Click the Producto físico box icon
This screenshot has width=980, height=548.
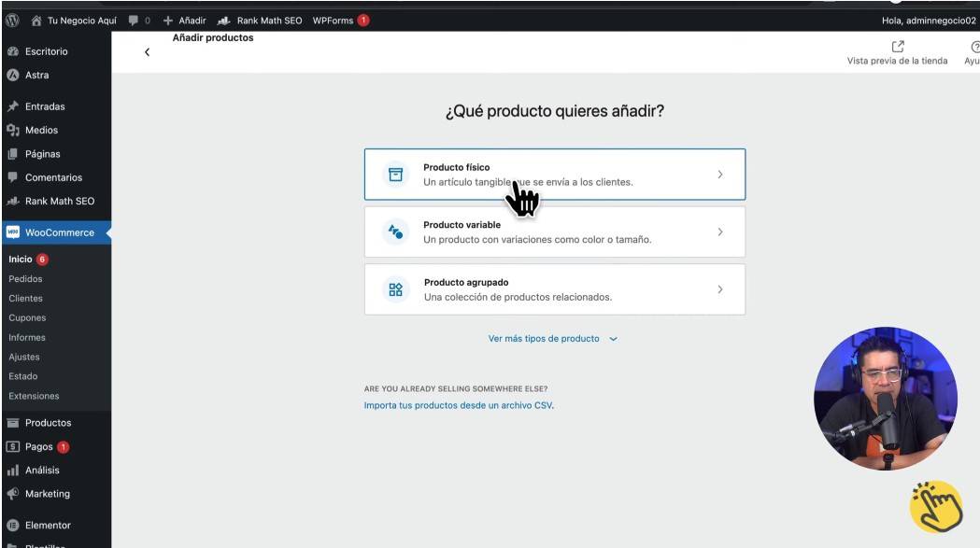[x=395, y=175]
